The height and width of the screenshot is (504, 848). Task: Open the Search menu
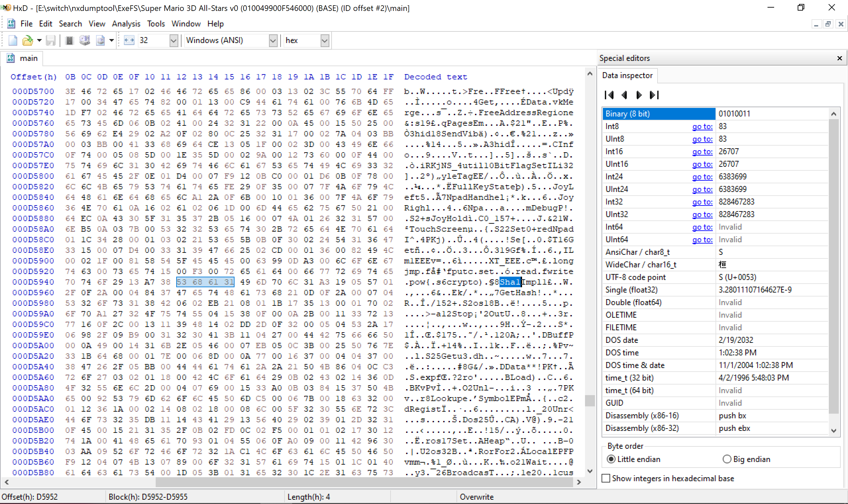click(x=70, y=23)
